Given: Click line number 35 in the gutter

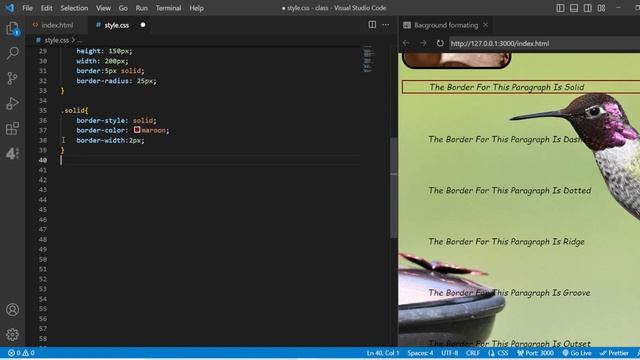Looking at the screenshot, I should pos(43,111).
